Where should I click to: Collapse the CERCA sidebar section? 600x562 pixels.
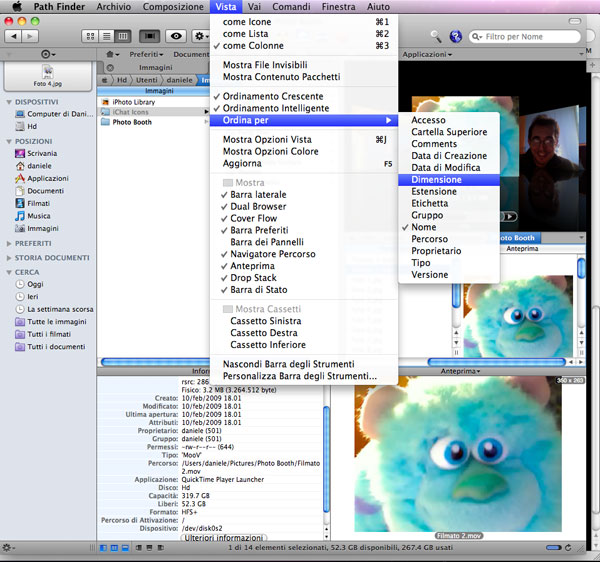[9, 272]
